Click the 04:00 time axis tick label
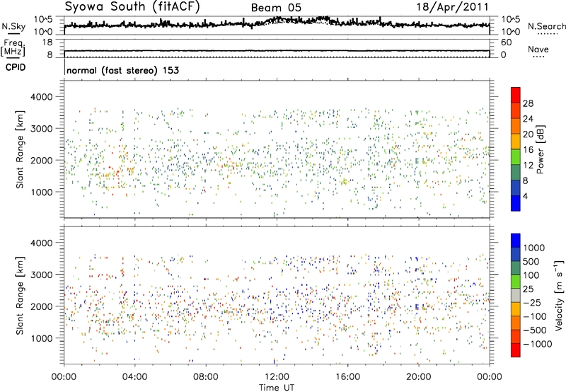The height and width of the screenshot is (392, 566). click(x=134, y=377)
